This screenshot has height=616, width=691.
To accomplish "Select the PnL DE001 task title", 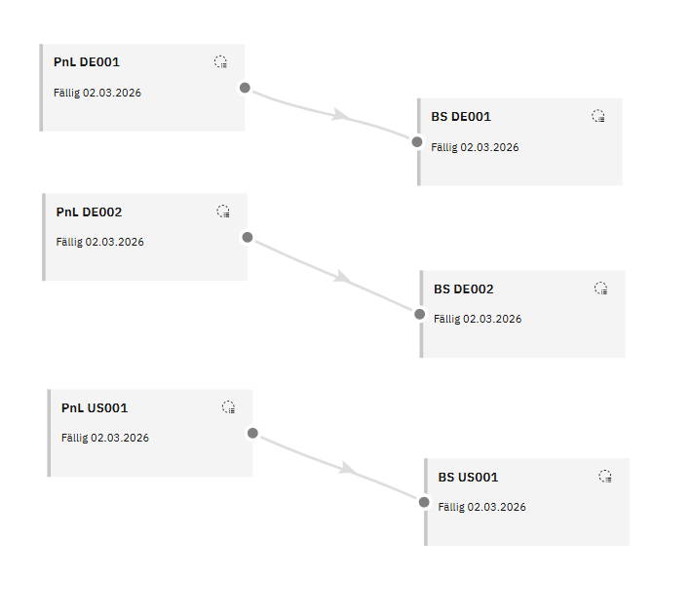I will [87, 62].
